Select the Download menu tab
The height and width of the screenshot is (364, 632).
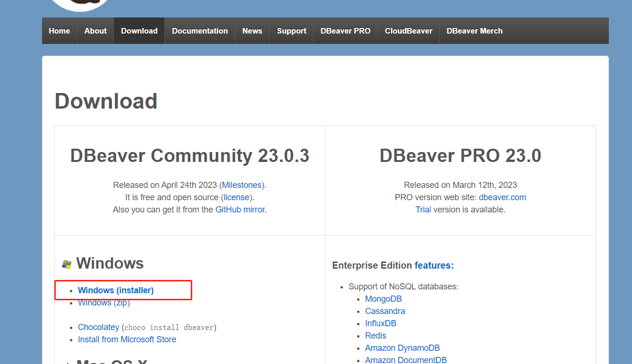(139, 31)
